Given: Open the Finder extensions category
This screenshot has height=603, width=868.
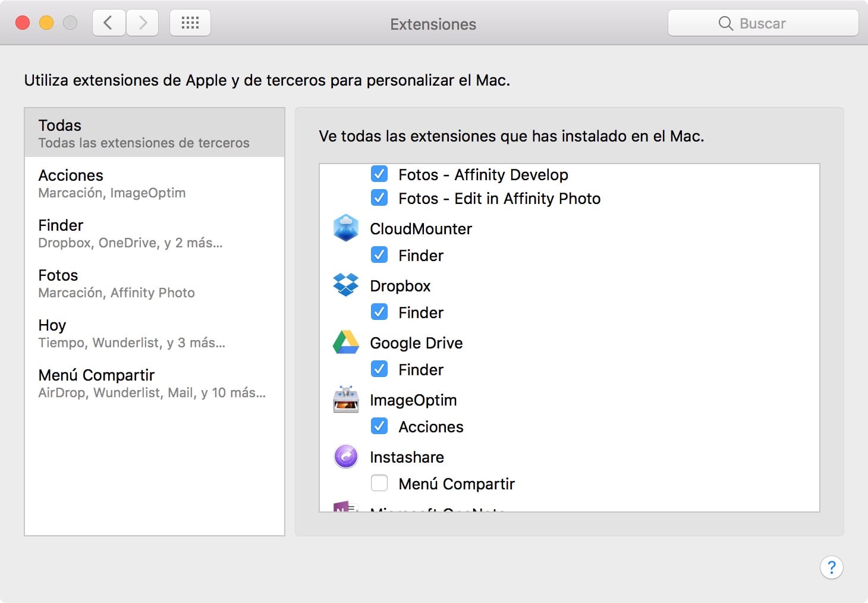Looking at the screenshot, I should click(155, 233).
